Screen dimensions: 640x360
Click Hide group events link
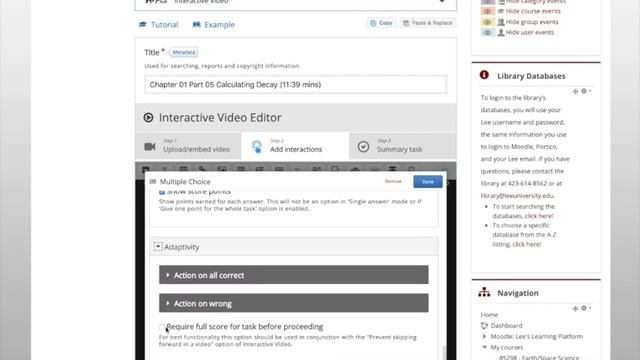(532, 22)
